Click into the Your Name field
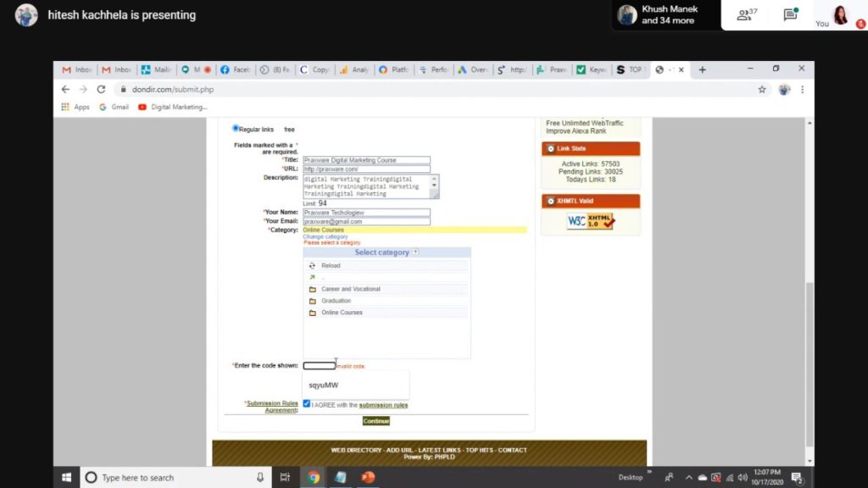This screenshot has width=868, height=488. (x=366, y=213)
